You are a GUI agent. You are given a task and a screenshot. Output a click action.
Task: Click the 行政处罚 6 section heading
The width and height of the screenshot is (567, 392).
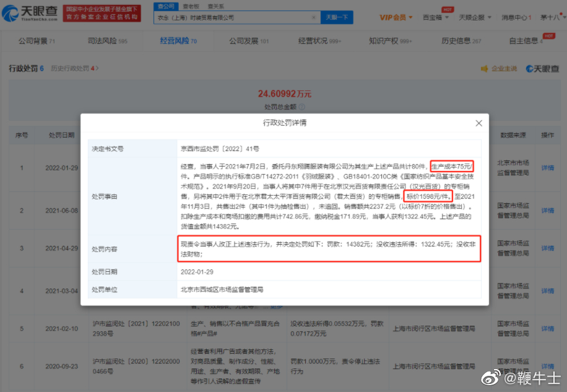[27, 68]
